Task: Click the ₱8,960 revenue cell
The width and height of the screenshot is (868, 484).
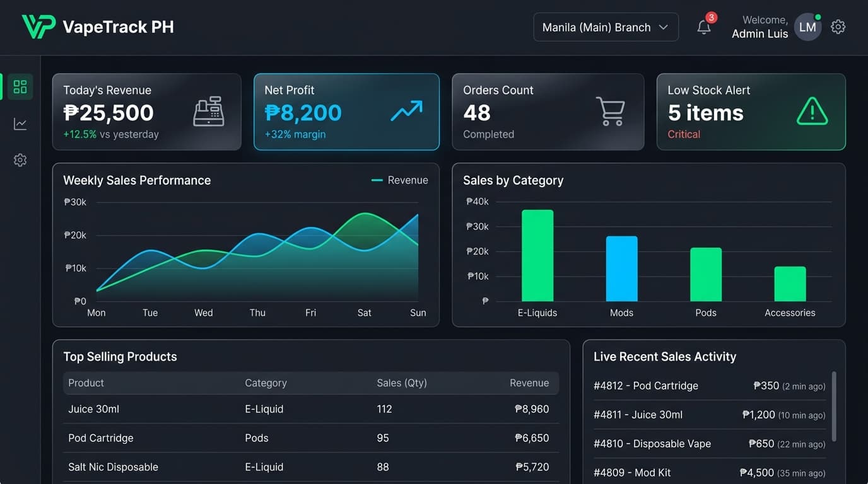Action: [x=532, y=409]
